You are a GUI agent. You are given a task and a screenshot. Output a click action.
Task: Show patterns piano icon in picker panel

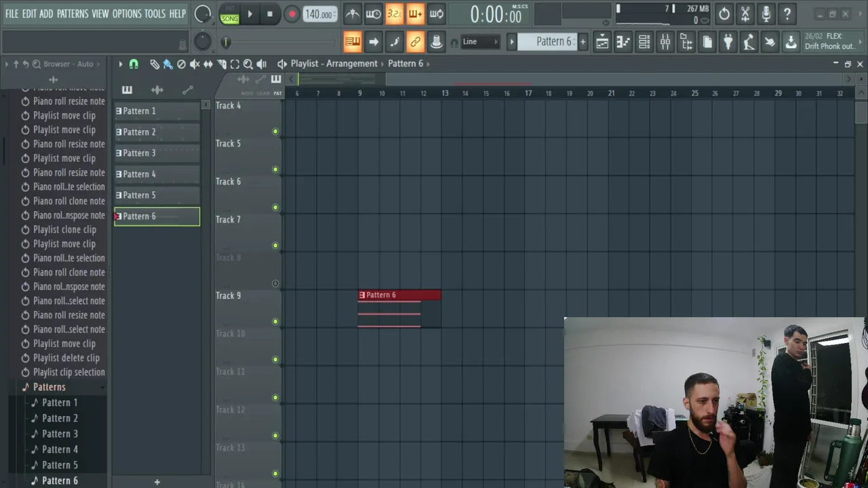tap(127, 89)
